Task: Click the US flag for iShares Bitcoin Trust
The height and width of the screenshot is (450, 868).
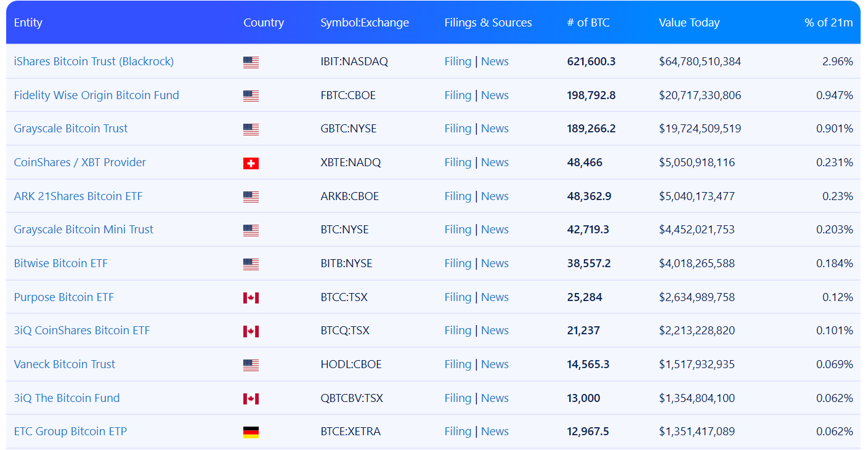Action: pos(251,62)
